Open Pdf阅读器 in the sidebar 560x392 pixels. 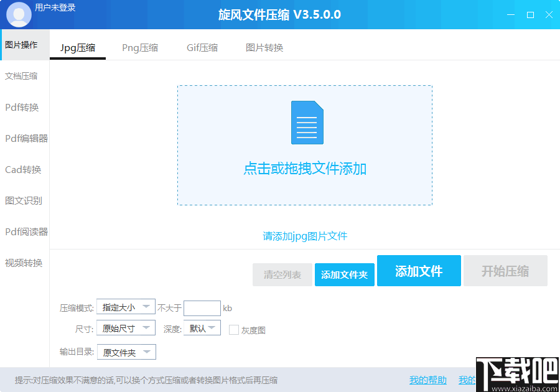(26, 231)
